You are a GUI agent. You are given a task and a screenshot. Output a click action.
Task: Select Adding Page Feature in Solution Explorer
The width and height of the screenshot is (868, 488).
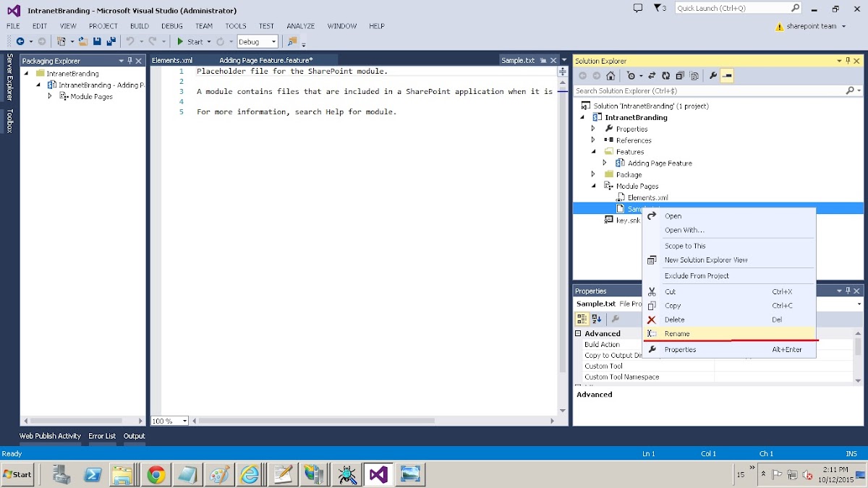coord(660,163)
